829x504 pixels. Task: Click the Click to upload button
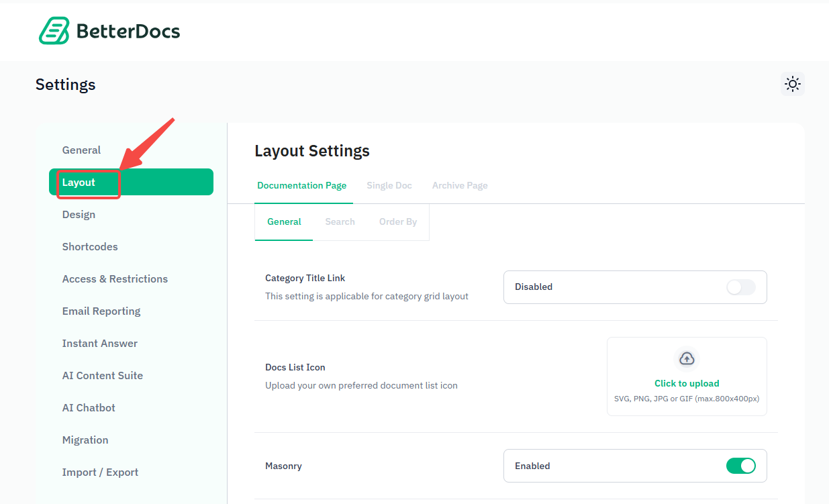click(x=686, y=383)
